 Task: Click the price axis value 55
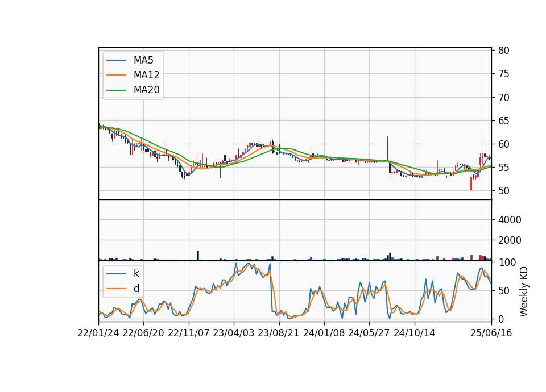[503, 167]
